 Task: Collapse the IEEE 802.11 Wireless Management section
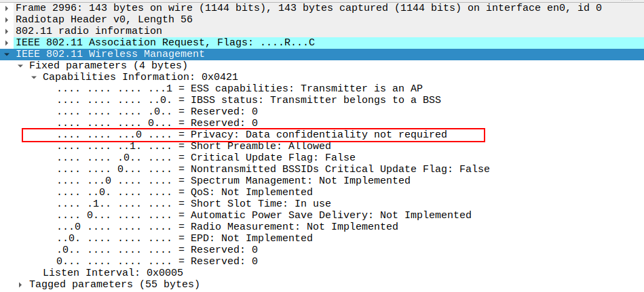click(7, 54)
